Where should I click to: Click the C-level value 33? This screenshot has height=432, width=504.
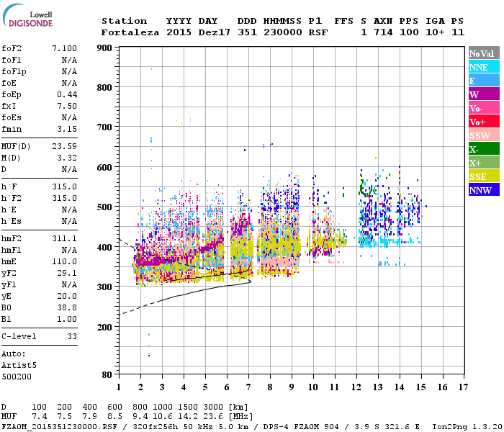tap(72, 336)
